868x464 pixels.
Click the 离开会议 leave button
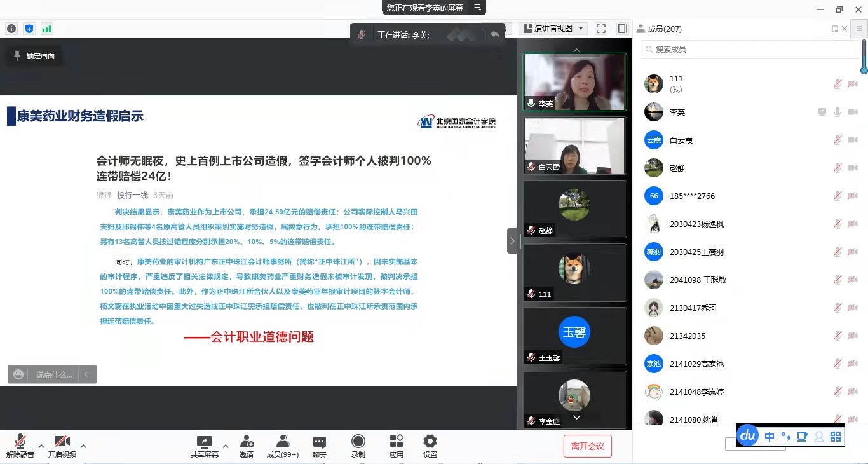(587, 446)
